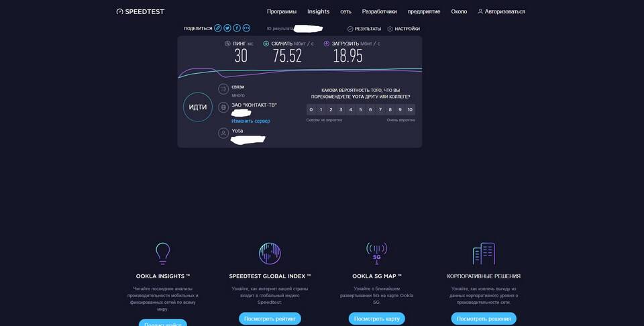Open the Insights menu item
The height and width of the screenshot is (326, 644).
tap(318, 11)
